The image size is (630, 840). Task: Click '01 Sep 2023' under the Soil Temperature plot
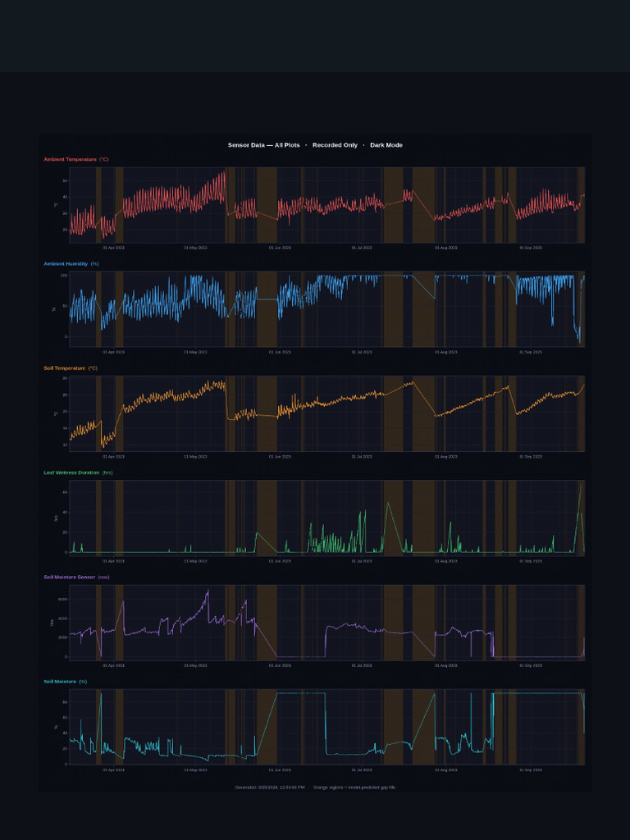tap(531, 456)
